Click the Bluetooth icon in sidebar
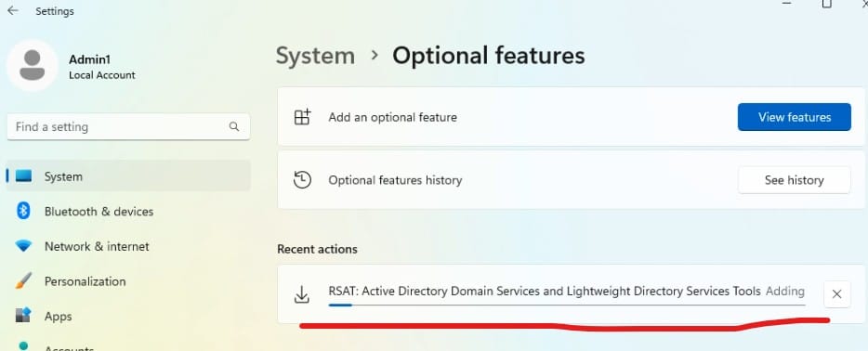 [x=23, y=211]
